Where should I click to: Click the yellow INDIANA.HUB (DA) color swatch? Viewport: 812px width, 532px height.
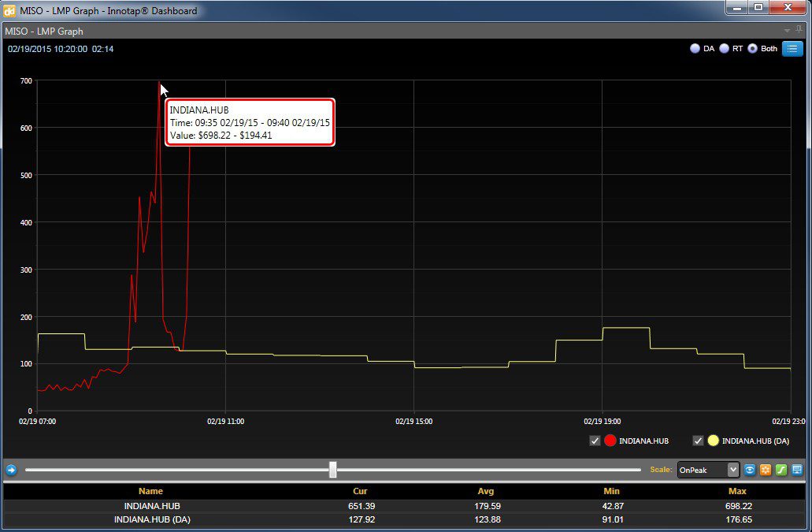point(713,441)
